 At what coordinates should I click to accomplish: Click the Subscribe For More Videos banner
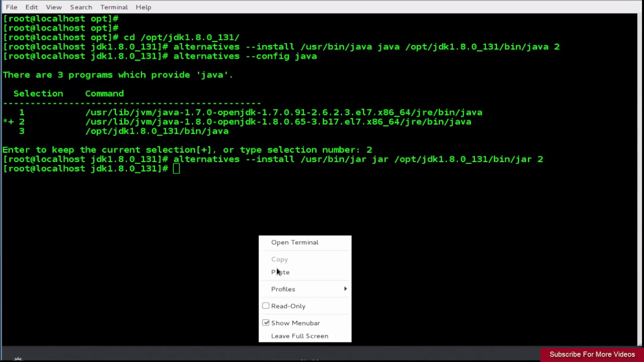(592, 354)
